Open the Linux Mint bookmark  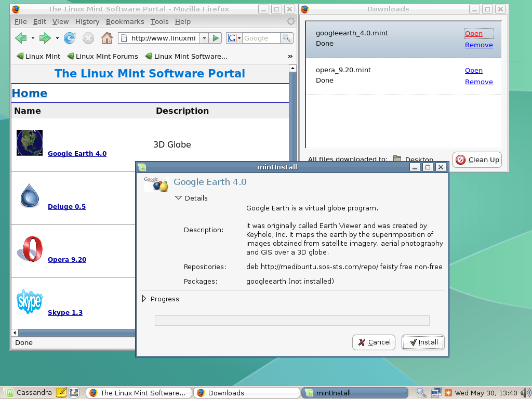tap(38, 56)
